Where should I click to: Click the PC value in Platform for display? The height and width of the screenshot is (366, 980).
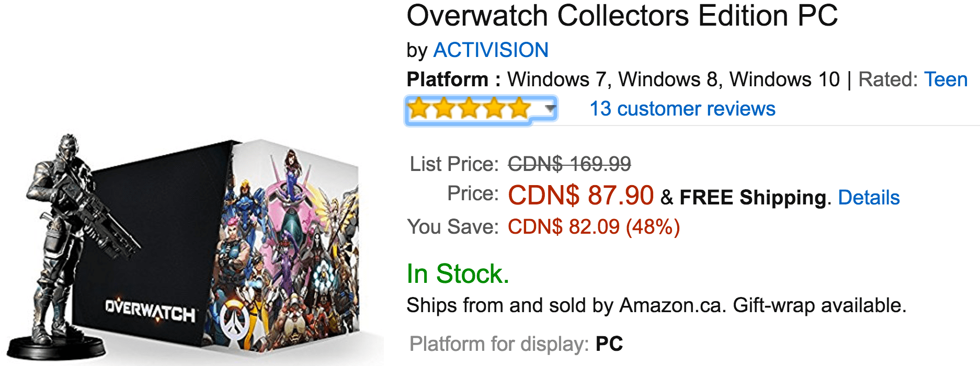click(x=609, y=344)
